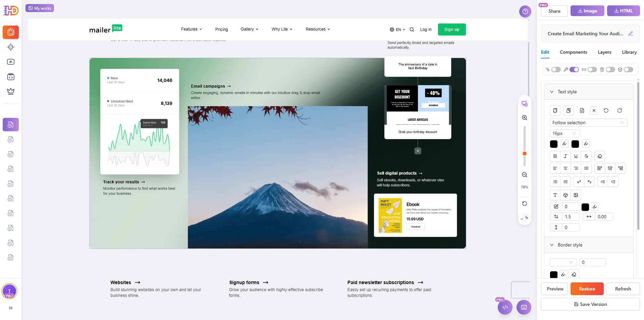
Task: Open the Components tab
Action: (573, 52)
